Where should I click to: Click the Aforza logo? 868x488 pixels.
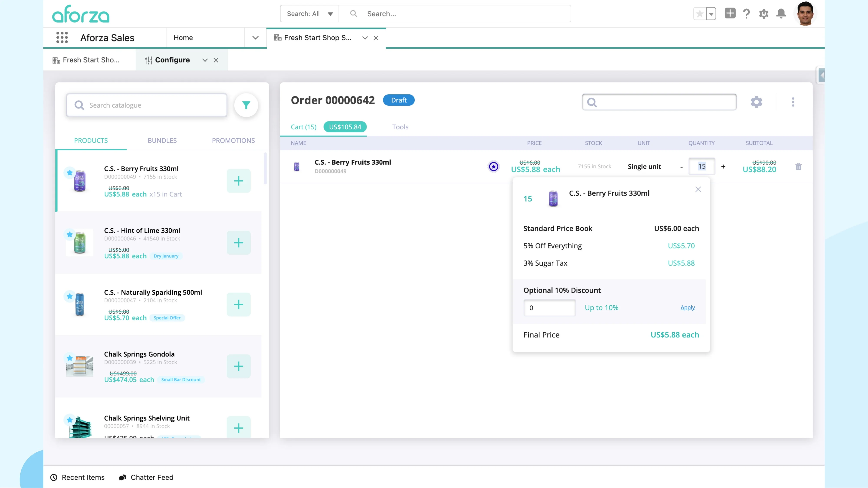click(x=81, y=14)
